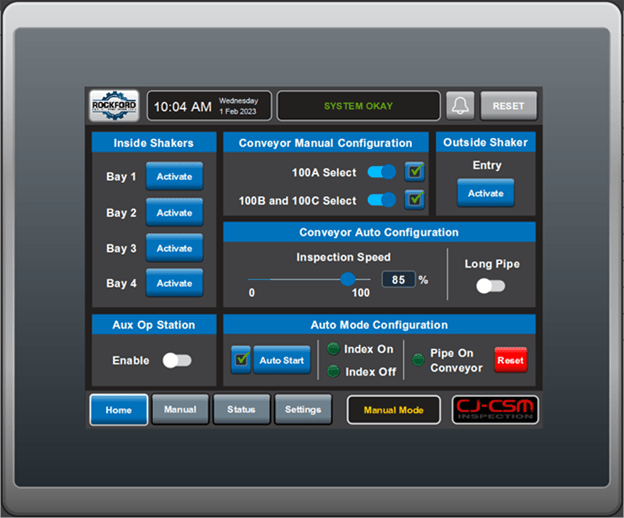Click the Index On indicator light
Image resolution: width=624 pixels, height=518 pixels.
(333, 349)
